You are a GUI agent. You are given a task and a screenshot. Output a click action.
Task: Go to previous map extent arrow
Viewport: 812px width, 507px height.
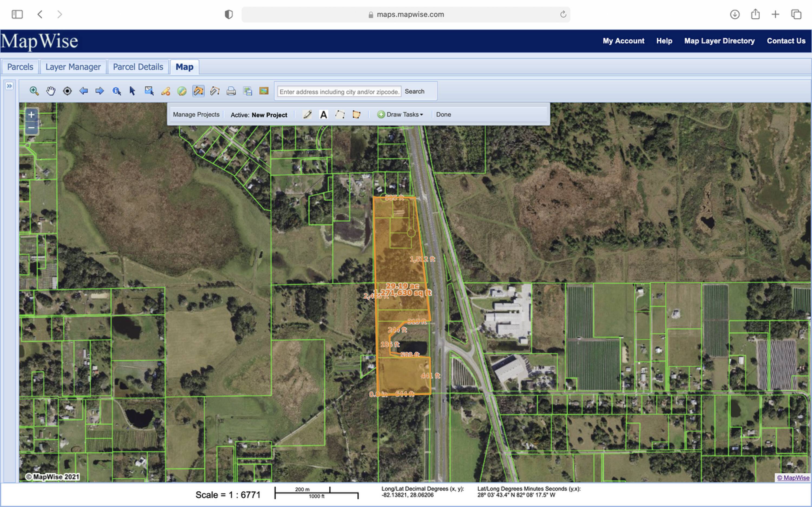point(84,91)
